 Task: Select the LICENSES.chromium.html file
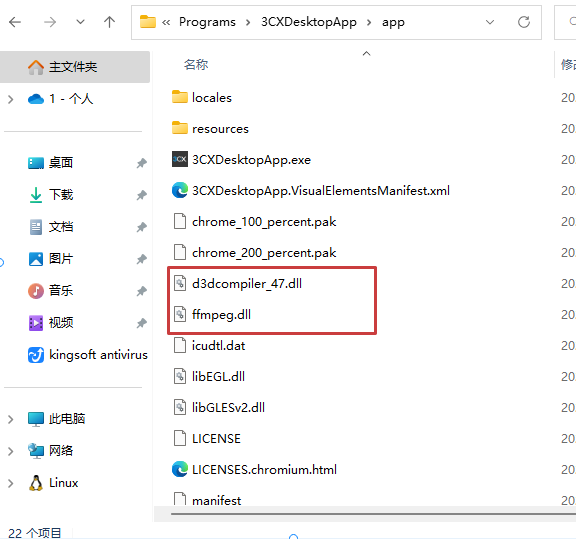point(264,470)
